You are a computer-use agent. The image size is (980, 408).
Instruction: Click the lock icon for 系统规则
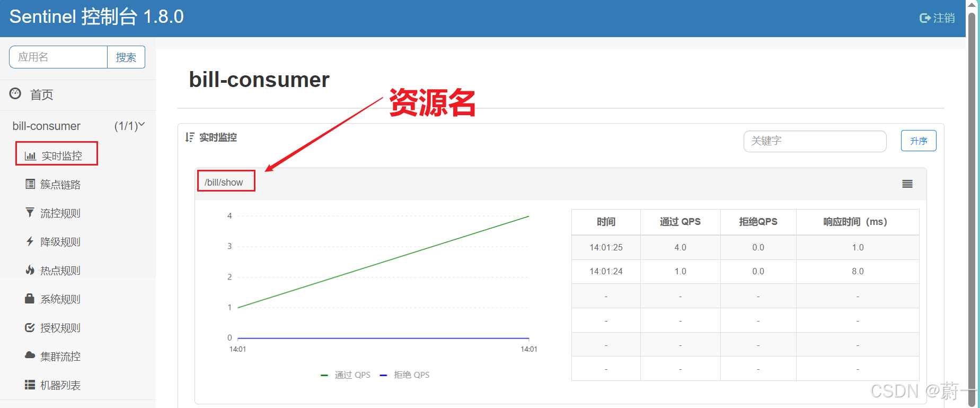30,299
